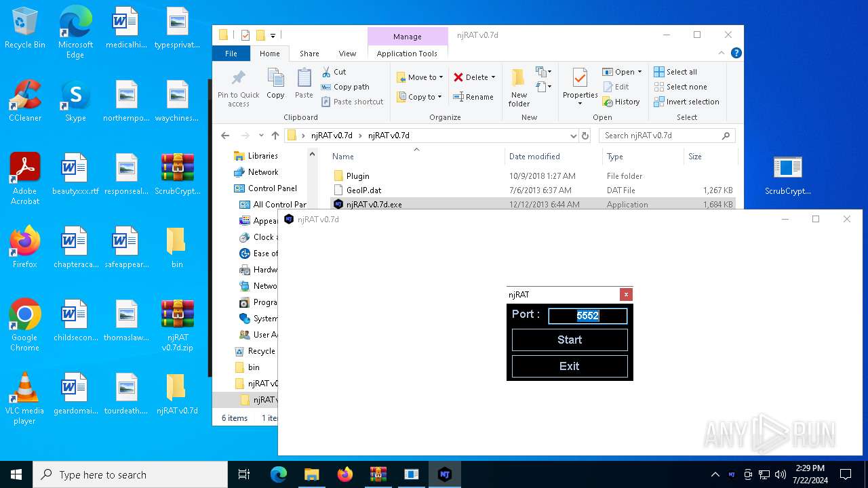The height and width of the screenshot is (488, 868).
Task: Click the New folder icon
Action: click(519, 88)
